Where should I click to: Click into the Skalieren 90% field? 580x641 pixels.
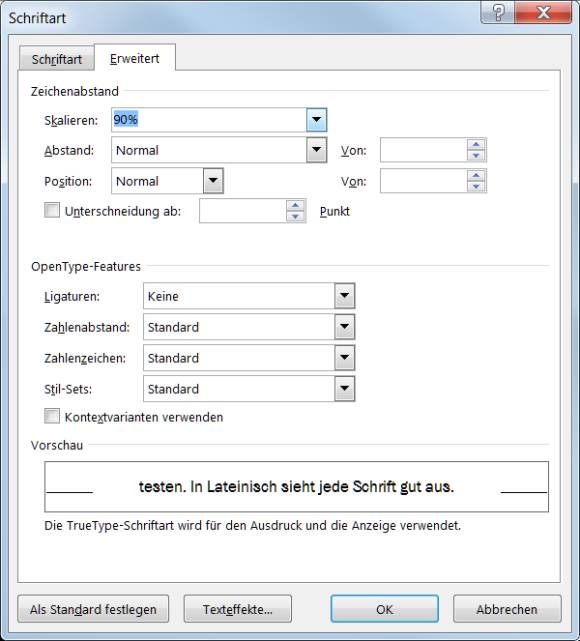(209, 120)
